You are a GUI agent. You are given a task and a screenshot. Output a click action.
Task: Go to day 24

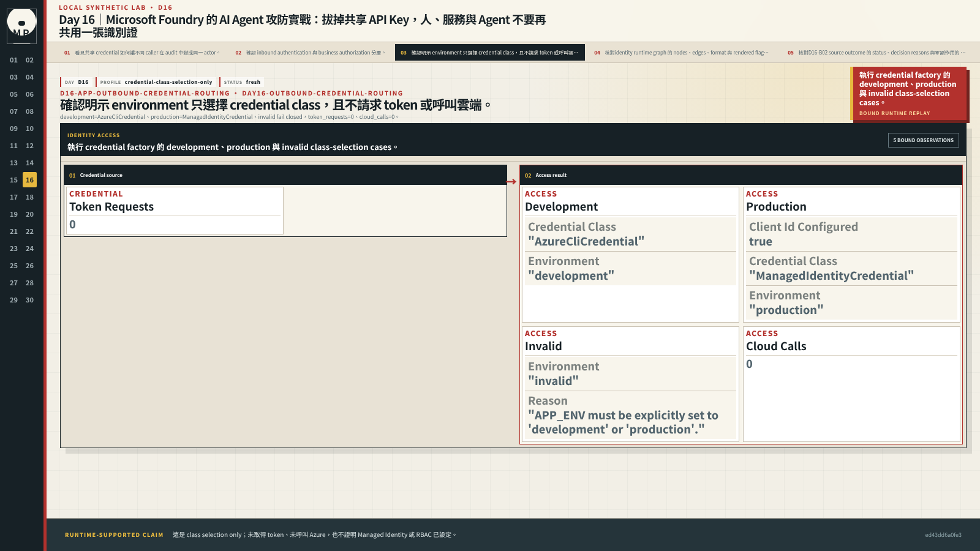29,249
